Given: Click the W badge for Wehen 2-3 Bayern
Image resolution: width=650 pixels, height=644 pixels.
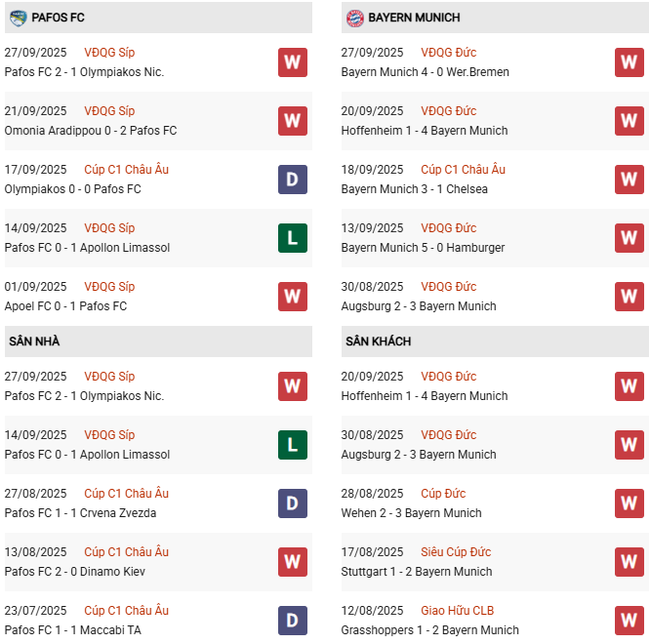Looking at the screenshot, I should click(x=629, y=503).
